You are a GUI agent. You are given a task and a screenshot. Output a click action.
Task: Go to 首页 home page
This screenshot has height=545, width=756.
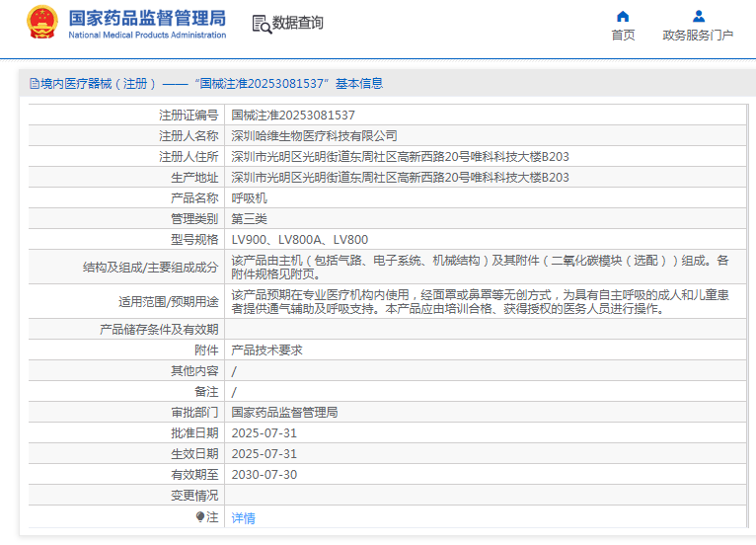623,36
